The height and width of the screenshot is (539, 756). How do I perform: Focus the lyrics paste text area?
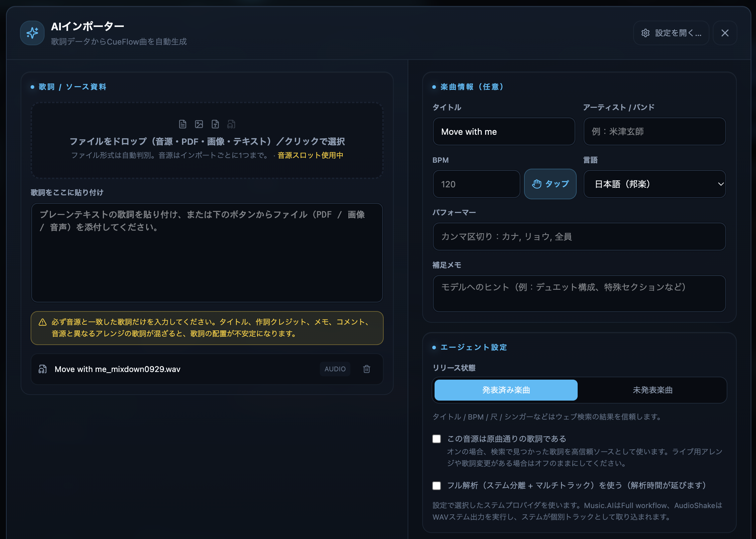207,253
